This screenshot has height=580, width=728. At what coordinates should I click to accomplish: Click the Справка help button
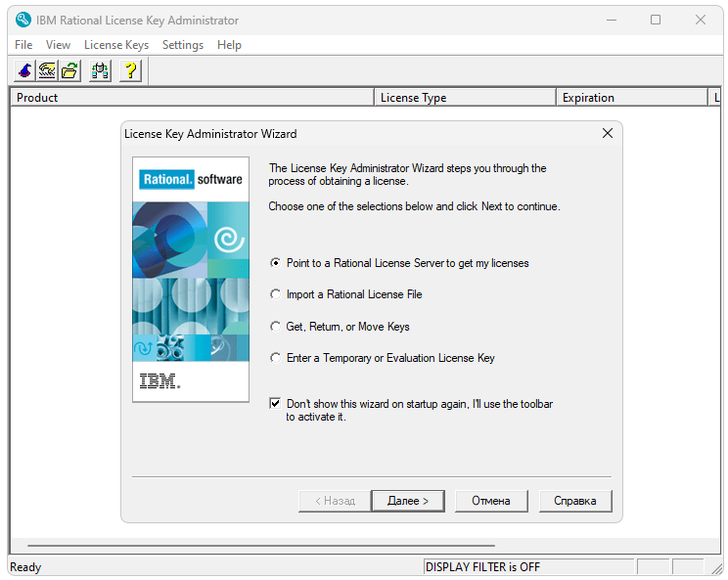click(x=575, y=501)
